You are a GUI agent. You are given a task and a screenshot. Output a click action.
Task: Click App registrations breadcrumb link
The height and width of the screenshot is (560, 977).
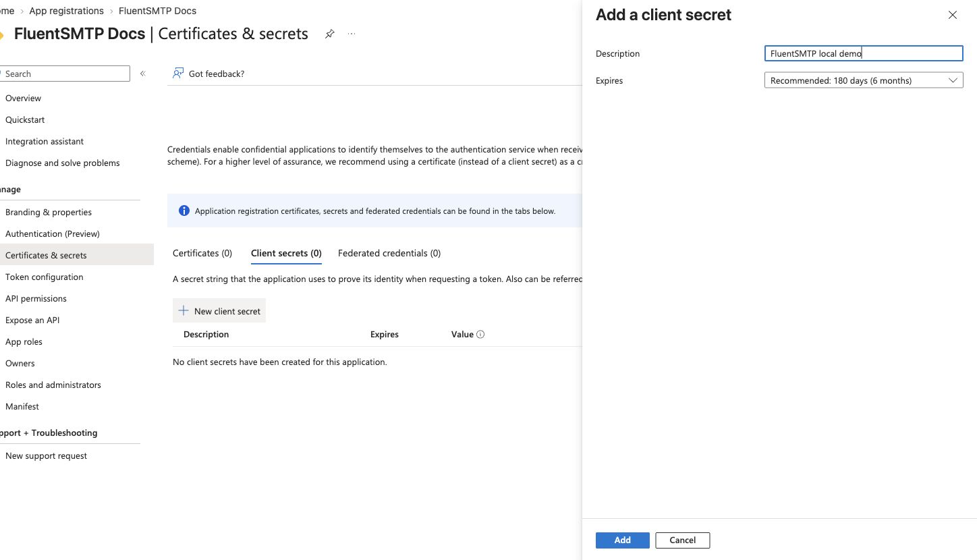pyautogui.click(x=67, y=11)
